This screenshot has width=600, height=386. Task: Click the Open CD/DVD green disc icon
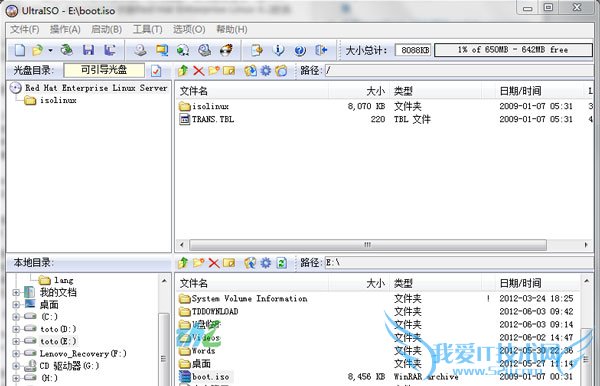click(x=67, y=50)
